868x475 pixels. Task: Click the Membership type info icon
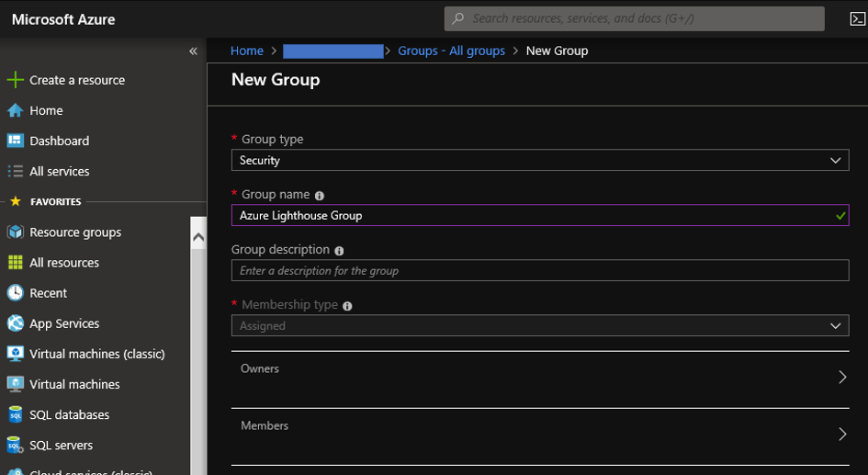(x=347, y=306)
